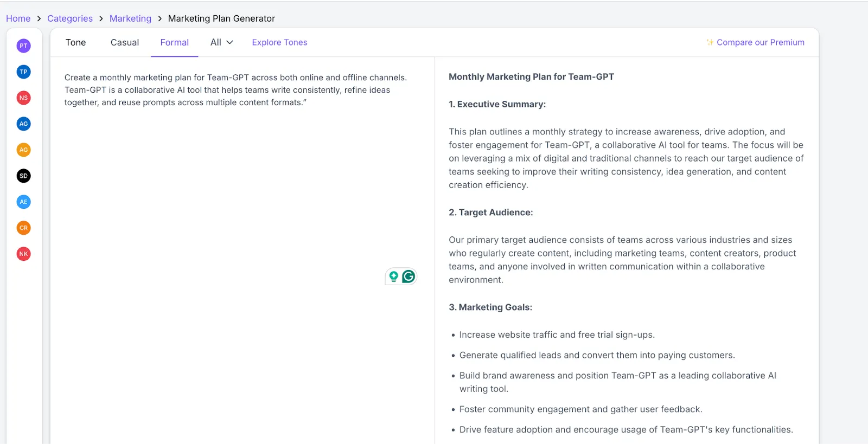Click the 3. Marketing Goals heading

tap(490, 307)
